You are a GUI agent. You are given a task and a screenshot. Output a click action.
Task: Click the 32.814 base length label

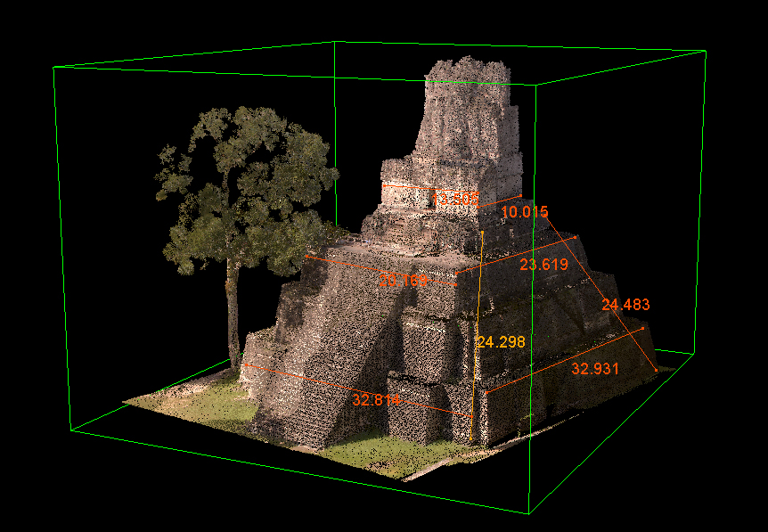pos(376,400)
